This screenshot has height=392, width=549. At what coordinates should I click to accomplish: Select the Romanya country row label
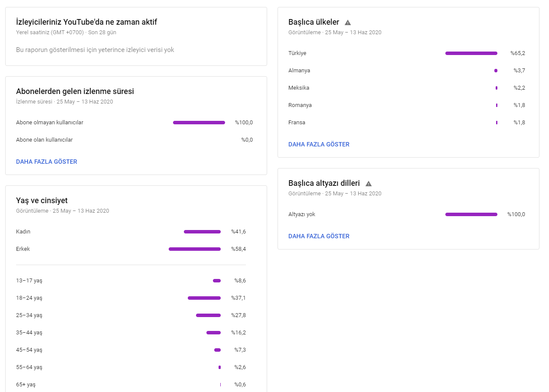tap(300, 105)
